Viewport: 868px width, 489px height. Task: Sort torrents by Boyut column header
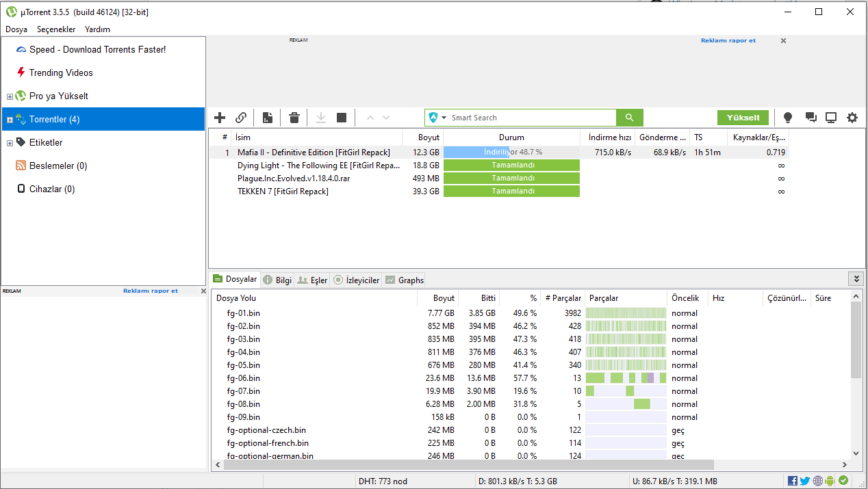tap(422, 137)
